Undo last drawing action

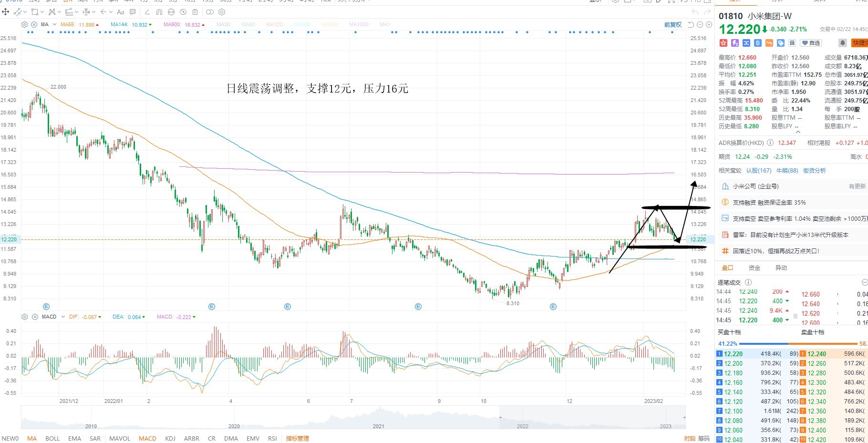695,12
